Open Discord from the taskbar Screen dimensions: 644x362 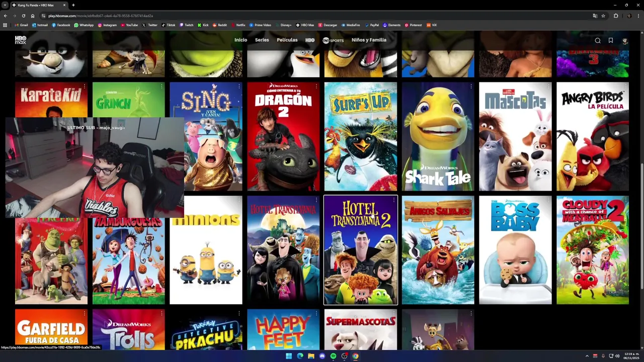pos(322,356)
